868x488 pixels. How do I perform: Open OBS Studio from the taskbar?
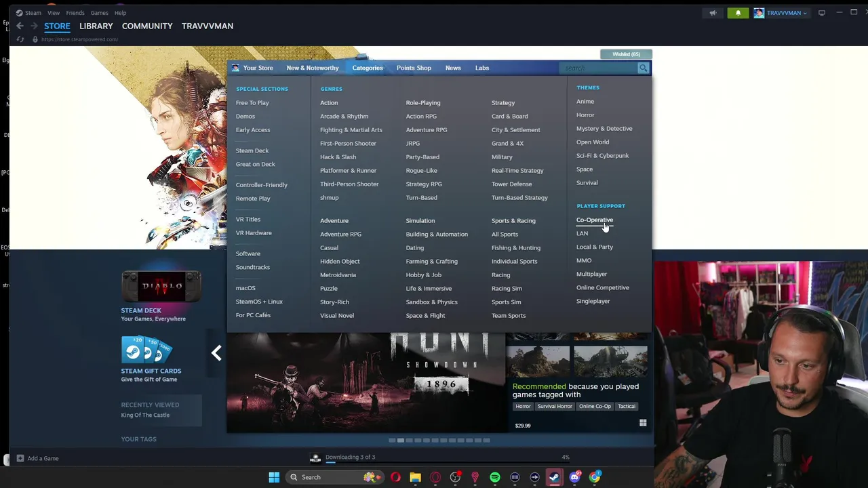(455, 477)
